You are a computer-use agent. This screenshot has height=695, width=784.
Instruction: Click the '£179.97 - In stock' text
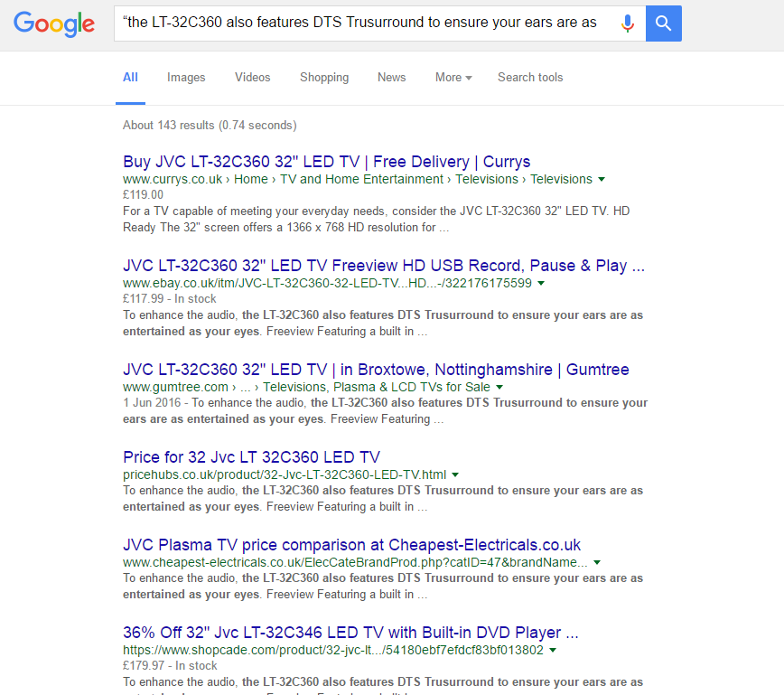(x=170, y=665)
